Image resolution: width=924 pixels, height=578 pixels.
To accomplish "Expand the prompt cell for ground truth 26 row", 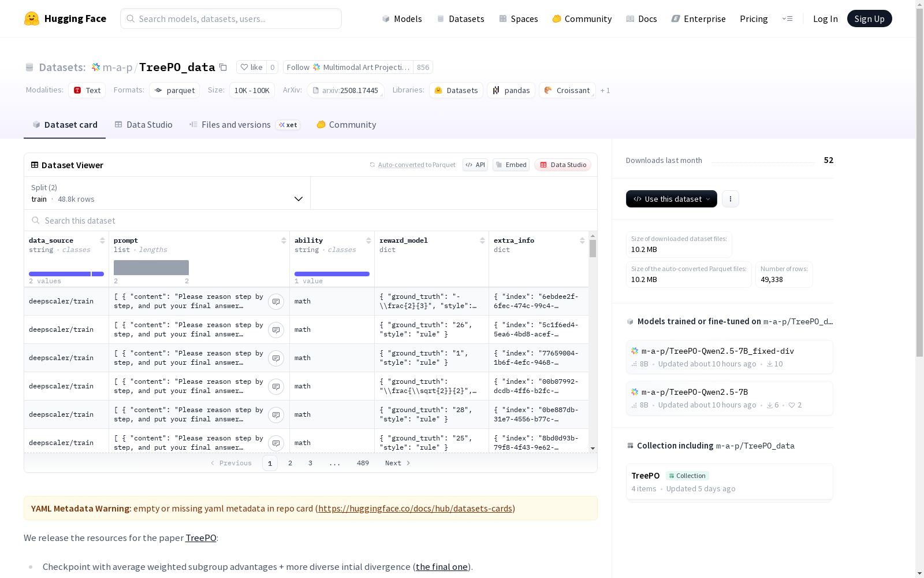I will [276, 330].
